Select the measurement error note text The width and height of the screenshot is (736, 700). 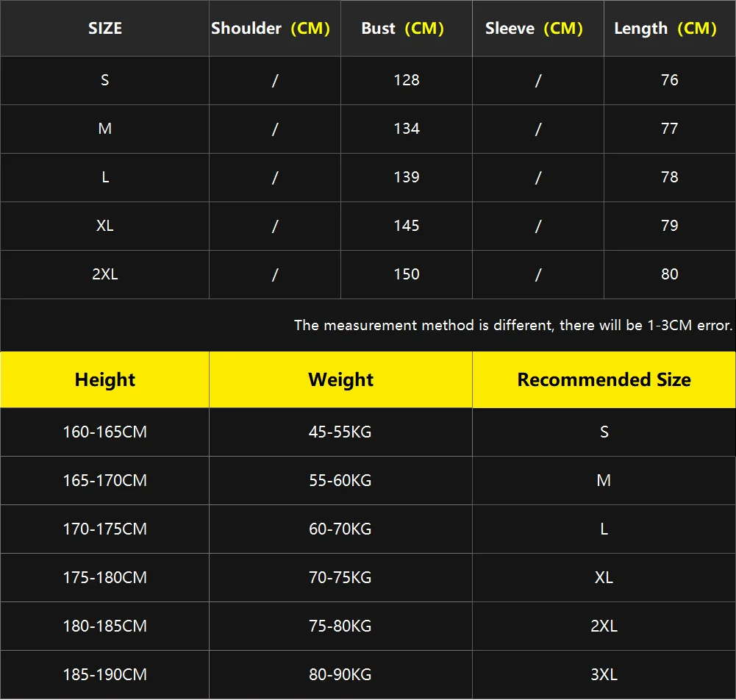click(x=513, y=325)
